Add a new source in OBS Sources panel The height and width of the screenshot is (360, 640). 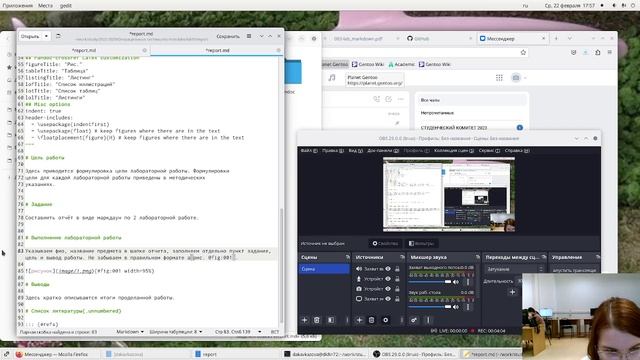(x=359, y=320)
